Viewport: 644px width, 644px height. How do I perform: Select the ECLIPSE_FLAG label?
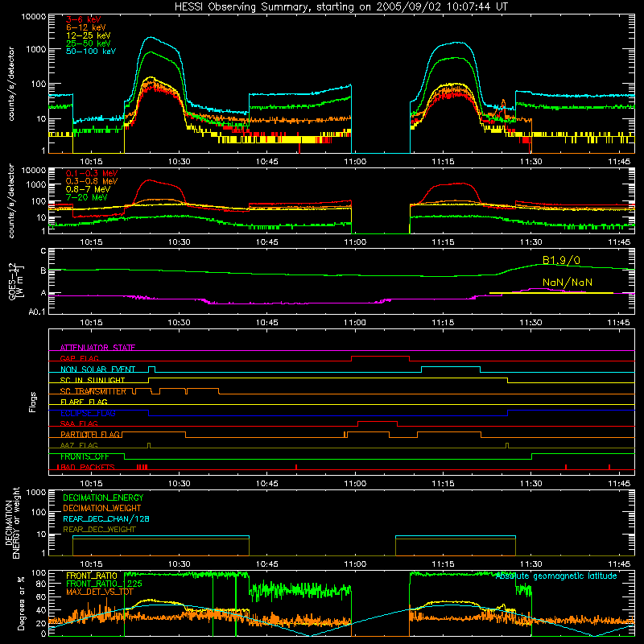click(88, 413)
